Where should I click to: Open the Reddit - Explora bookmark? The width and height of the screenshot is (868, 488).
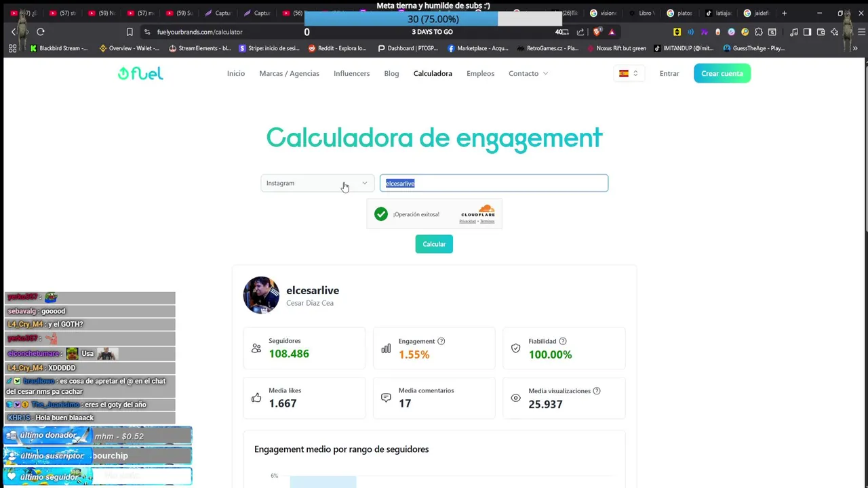click(337, 48)
